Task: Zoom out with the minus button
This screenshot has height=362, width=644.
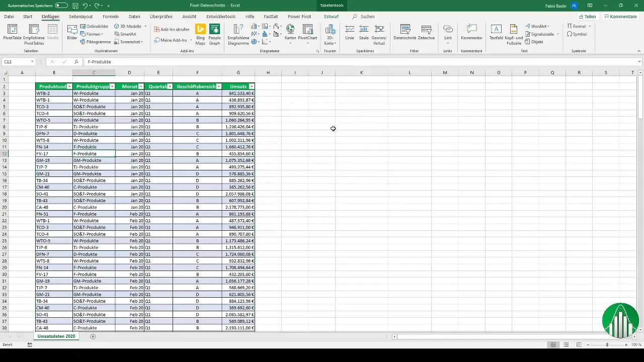Action: 588,344
